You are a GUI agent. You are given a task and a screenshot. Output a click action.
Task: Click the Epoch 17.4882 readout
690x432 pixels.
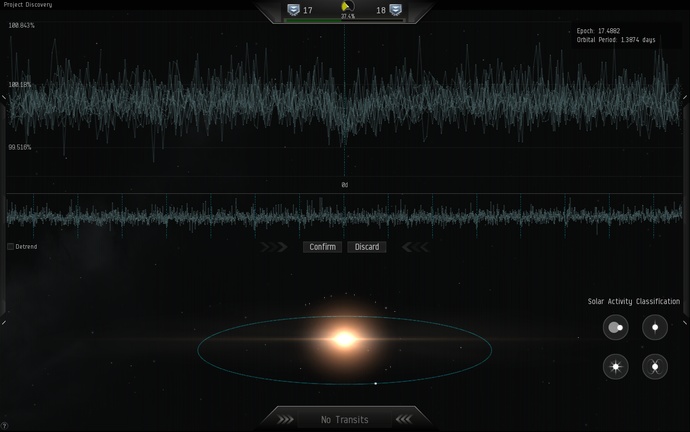tap(598, 31)
